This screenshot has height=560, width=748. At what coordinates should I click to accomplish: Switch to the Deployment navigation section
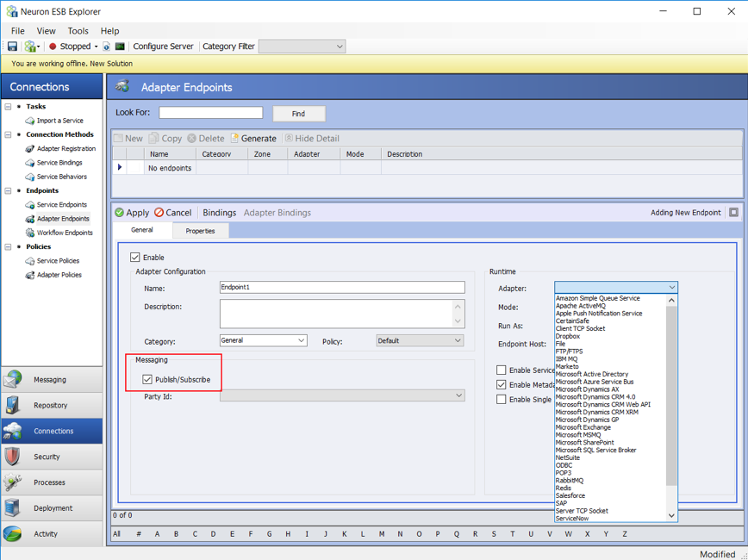[x=52, y=508]
